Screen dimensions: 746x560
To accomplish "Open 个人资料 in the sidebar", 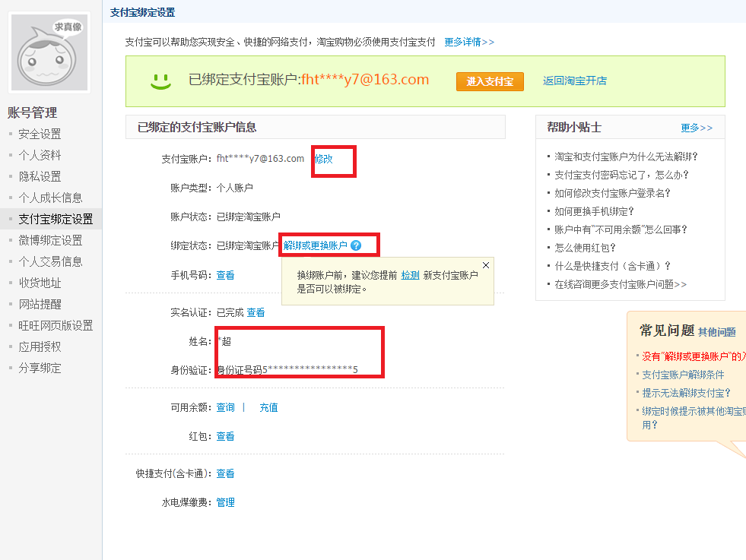I will click(x=40, y=155).
